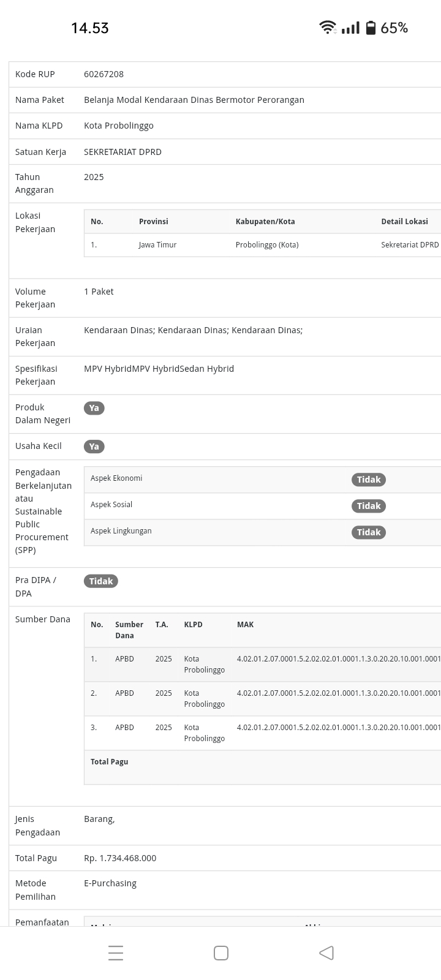Tap the Tidak badge for Pra DIPA / DPA
The image size is (441, 980).
coord(101,581)
